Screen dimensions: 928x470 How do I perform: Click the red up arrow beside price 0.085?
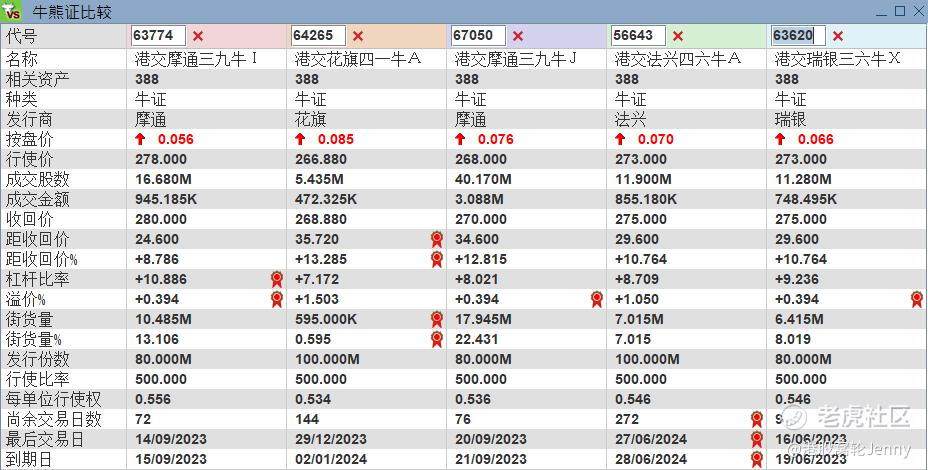(x=300, y=139)
